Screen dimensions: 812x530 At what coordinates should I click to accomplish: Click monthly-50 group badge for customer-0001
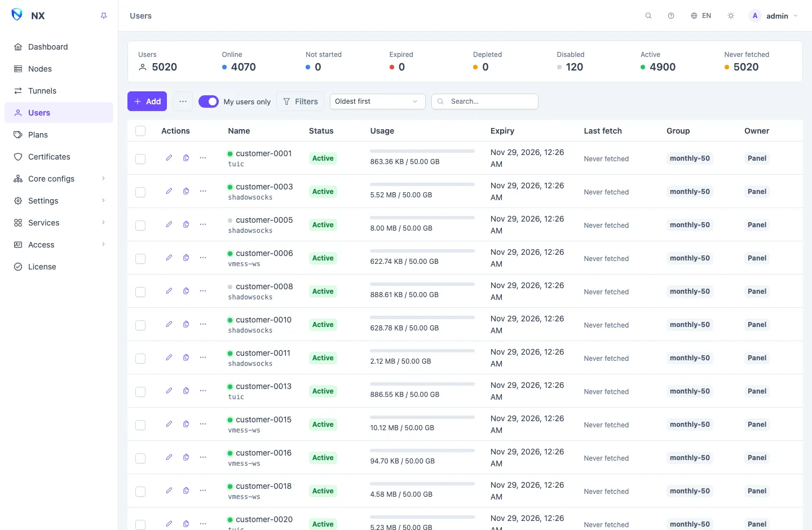click(x=690, y=158)
